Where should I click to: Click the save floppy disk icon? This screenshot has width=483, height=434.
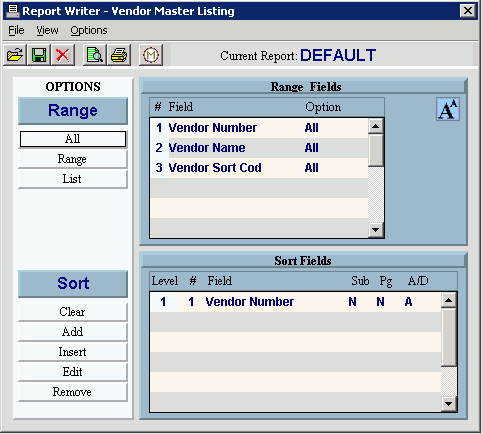click(39, 55)
